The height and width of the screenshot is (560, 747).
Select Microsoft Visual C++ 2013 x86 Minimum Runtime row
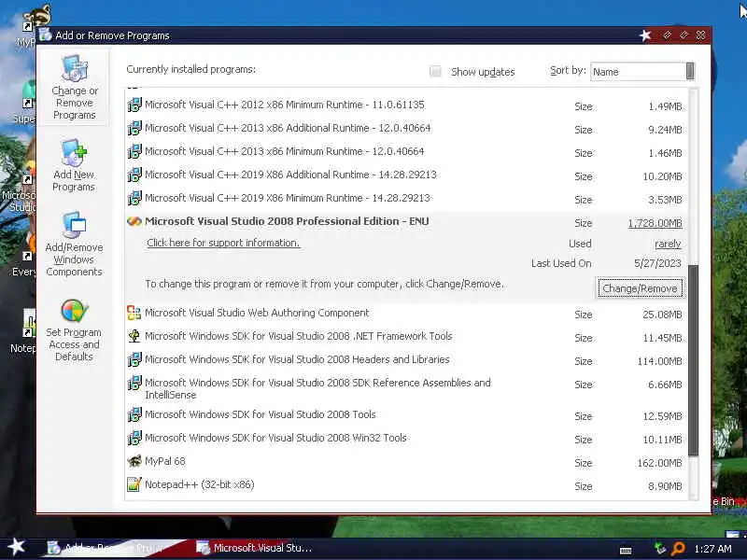point(406,151)
